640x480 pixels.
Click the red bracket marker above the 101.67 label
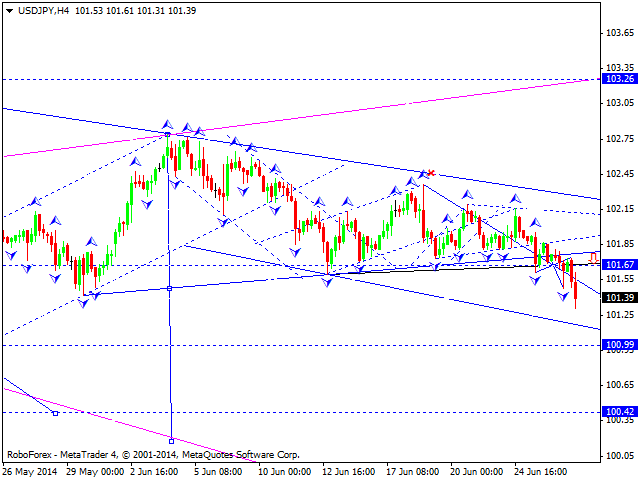(x=593, y=257)
